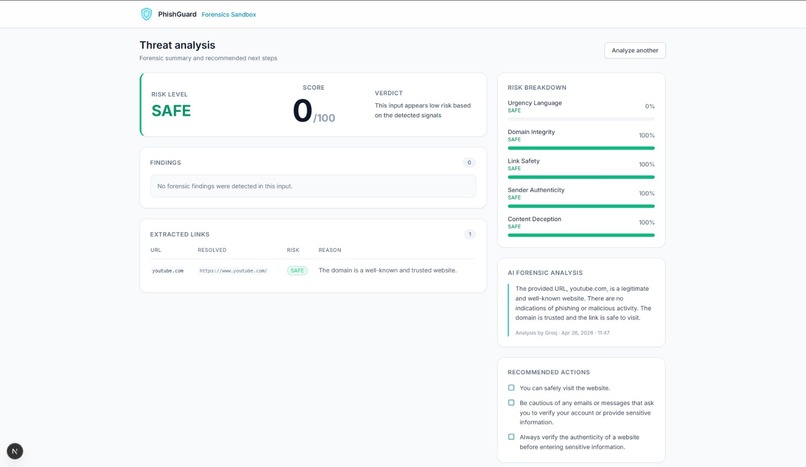Click the SAFE risk badge in links table
This screenshot has width=806, height=467.
tap(297, 271)
